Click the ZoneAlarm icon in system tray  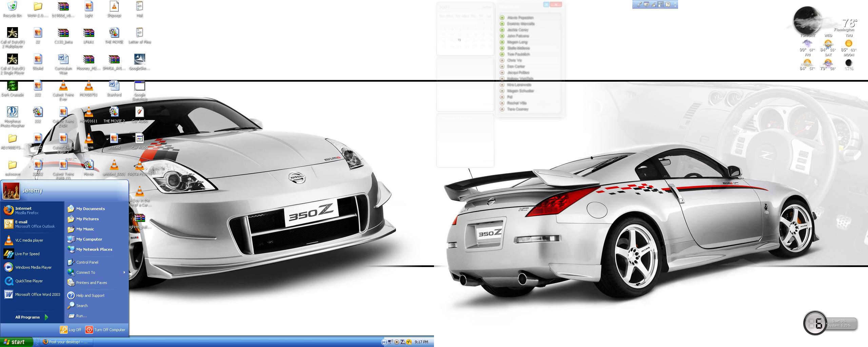[x=402, y=342]
